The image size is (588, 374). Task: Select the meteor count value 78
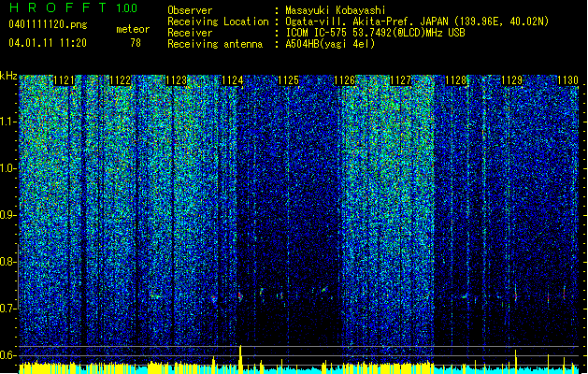point(136,43)
